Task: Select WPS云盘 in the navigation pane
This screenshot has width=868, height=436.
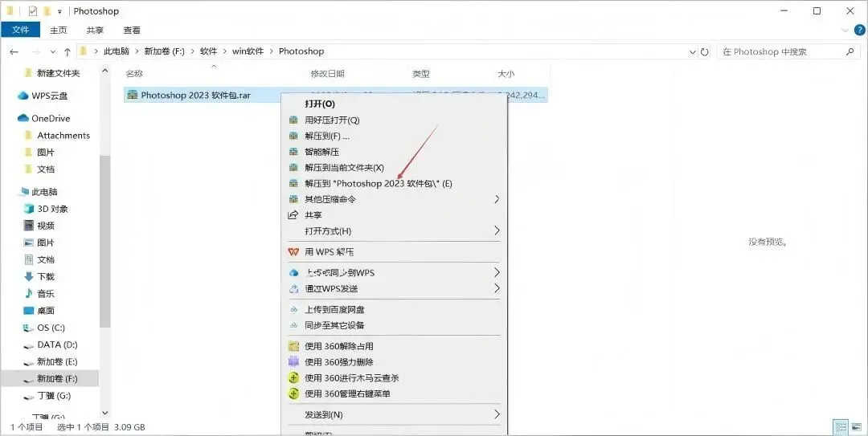Action: [50, 96]
